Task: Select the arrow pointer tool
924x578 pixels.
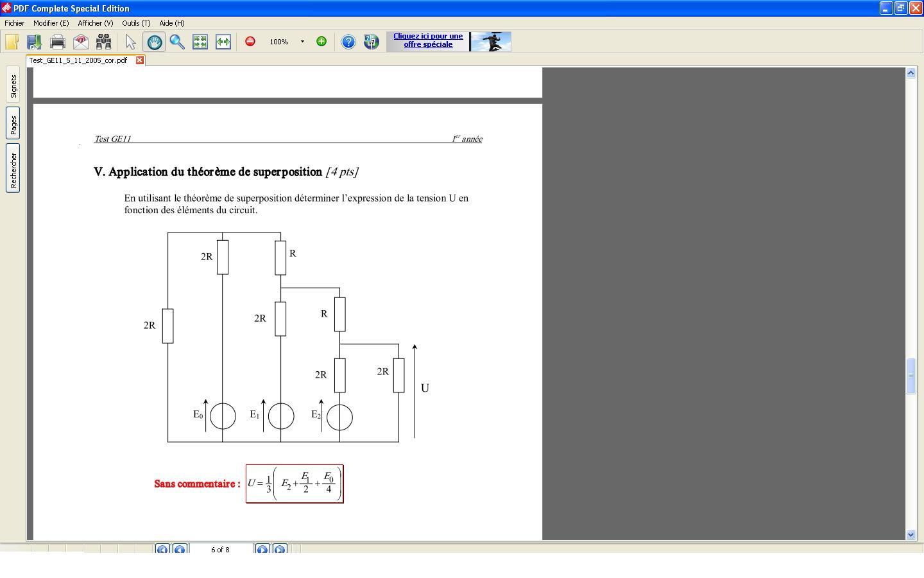Action: coord(131,42)
